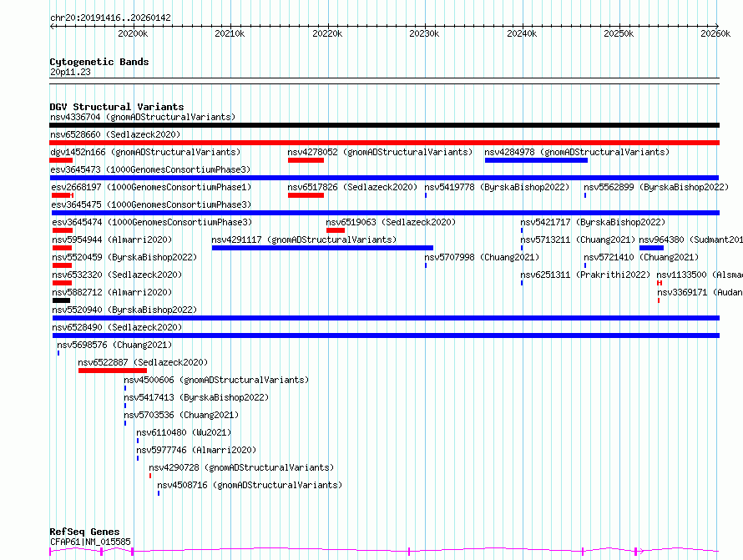The width and height of the screenshot is (743, 560).
Task: Click chr20:20191416..20260142 coordinate text
Action: [110, 18]
